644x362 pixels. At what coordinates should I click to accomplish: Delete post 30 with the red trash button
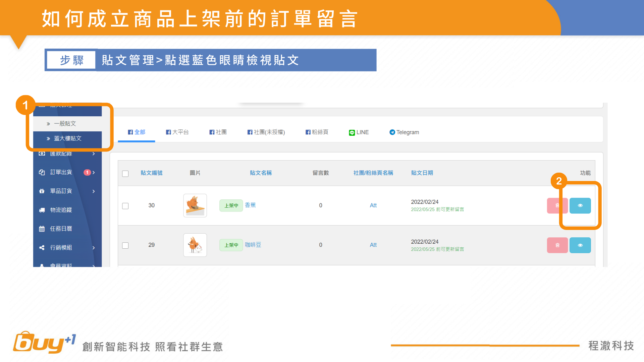[557, 205]
